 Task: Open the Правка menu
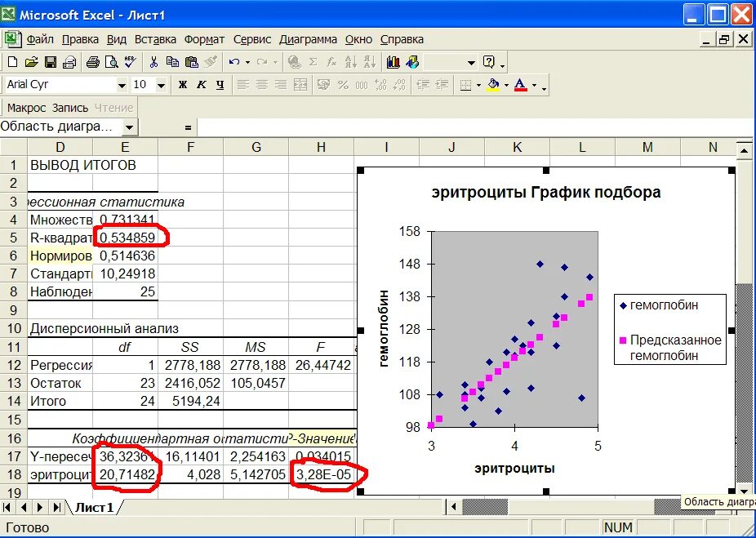coord(80,39)
